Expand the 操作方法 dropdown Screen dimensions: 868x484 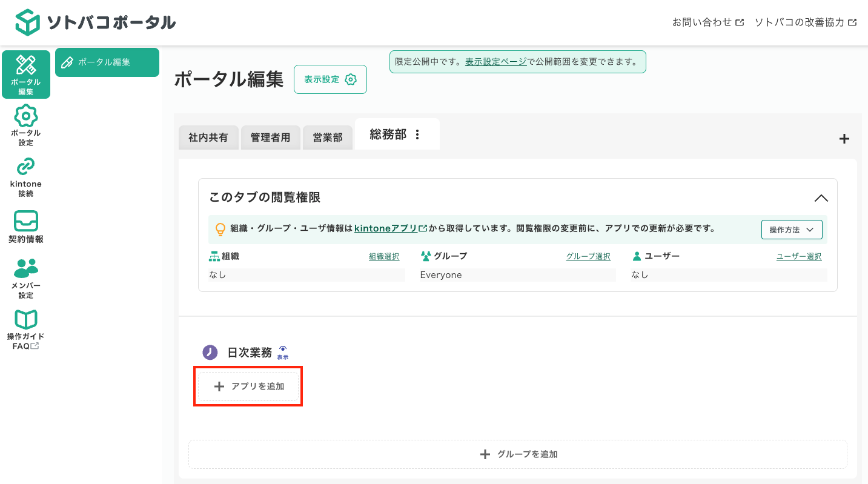(x=792, y=230)
